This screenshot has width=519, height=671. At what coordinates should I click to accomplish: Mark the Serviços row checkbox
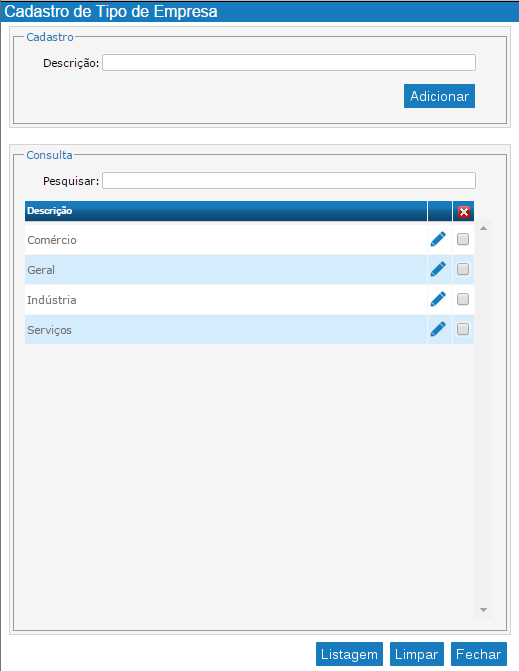point(463,329)
